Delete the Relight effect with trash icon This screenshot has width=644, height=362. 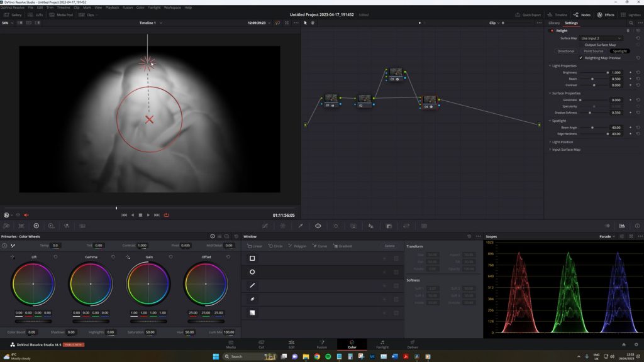[628, 31]
